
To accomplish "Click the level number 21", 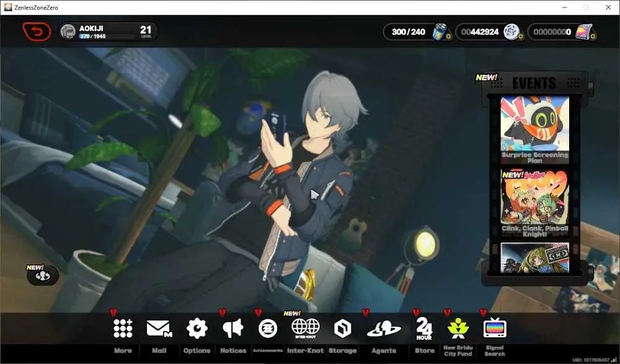I will click(x=146, y=30).
